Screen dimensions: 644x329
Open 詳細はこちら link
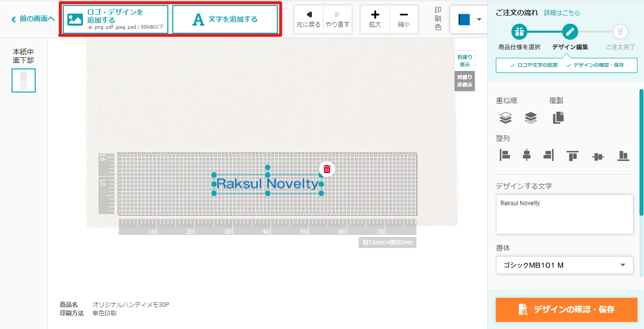pos(562,13)
